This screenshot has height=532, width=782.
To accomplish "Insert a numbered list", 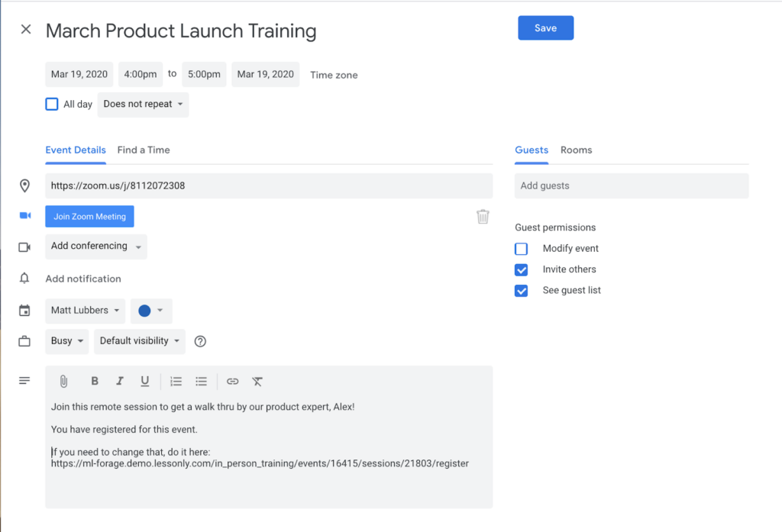I will tap(176, 382).
